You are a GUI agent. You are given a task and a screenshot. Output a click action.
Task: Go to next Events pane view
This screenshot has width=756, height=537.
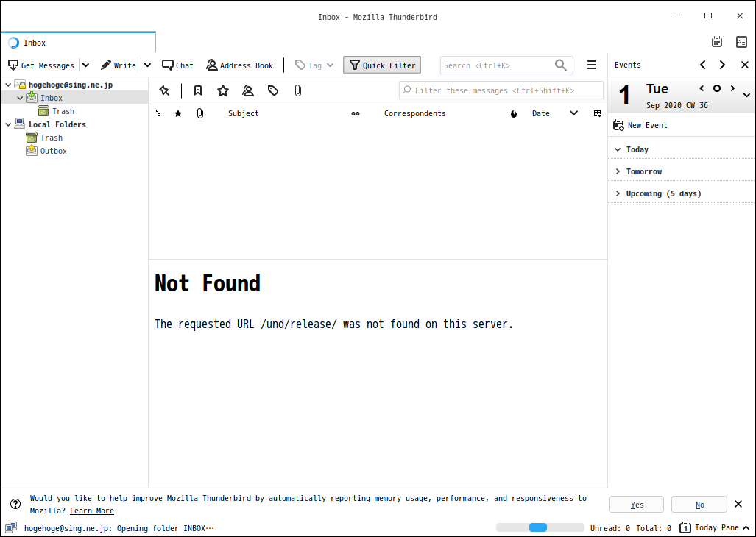click(x=722, y=65)
